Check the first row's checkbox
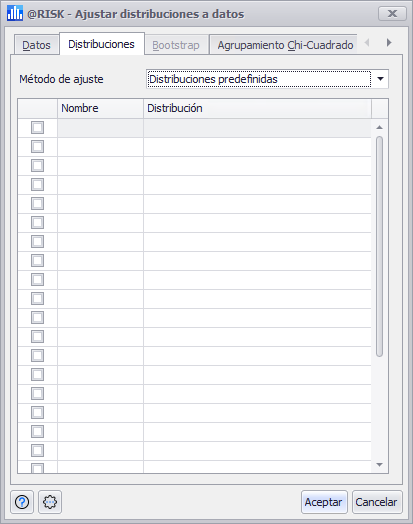 click(37, 127)
